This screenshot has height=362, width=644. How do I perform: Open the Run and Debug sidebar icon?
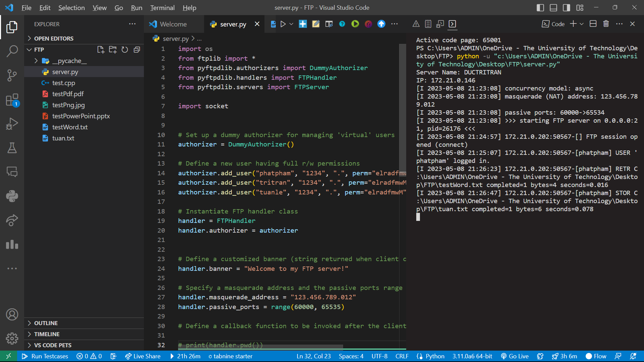12,124
